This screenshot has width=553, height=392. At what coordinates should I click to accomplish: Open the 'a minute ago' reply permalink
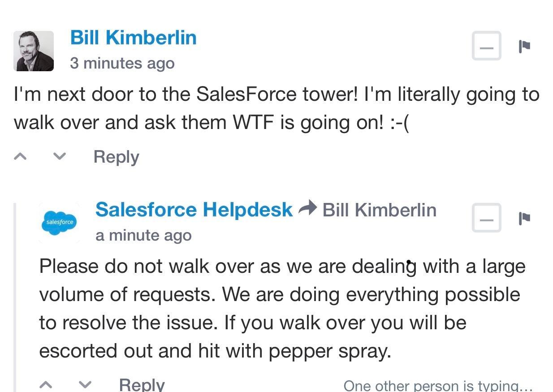(x=143, y=235)
